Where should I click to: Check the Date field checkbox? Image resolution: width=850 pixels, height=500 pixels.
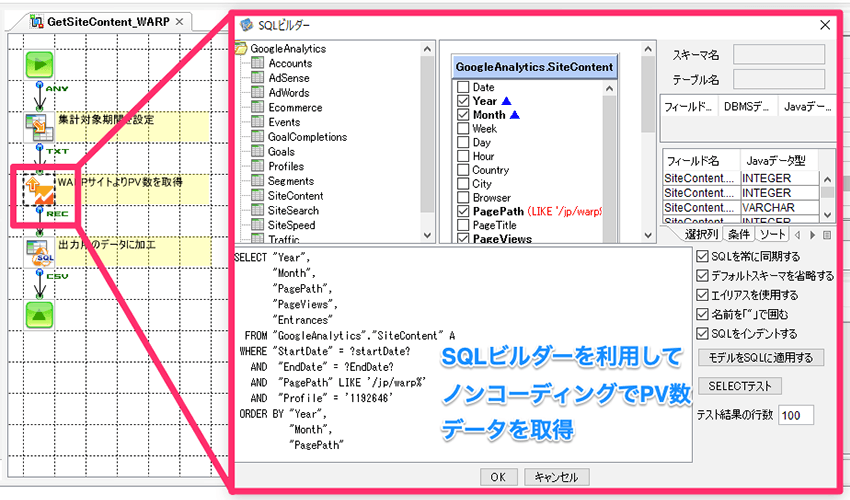(x=463, y=87)
